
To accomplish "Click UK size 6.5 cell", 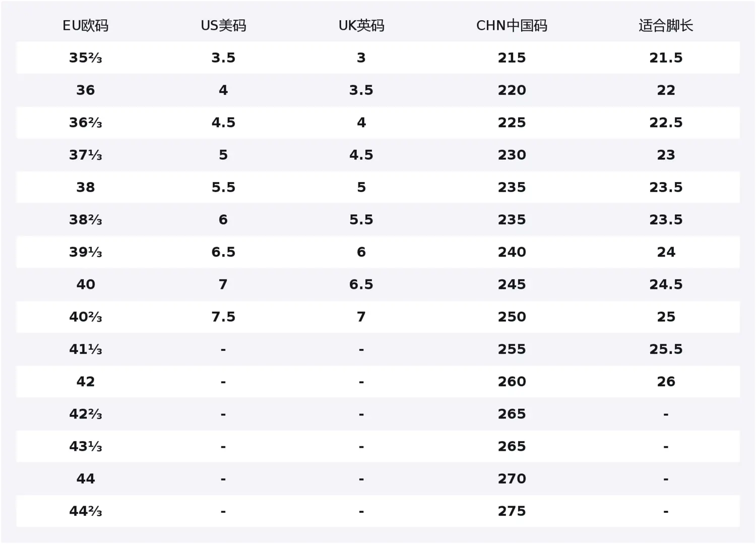I will [361, 284].
